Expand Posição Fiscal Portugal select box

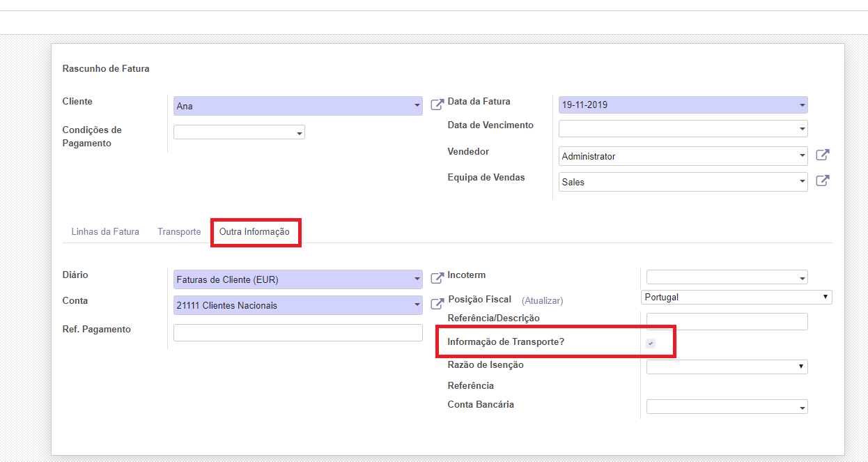[736, 298]
